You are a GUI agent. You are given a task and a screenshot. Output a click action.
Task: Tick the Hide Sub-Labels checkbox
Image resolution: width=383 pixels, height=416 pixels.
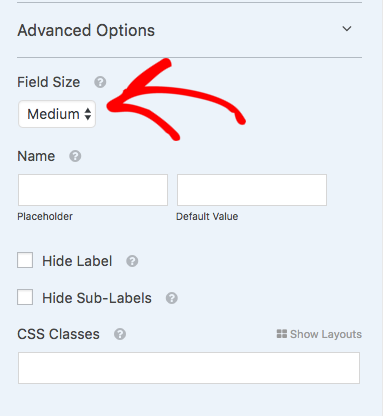25,297
